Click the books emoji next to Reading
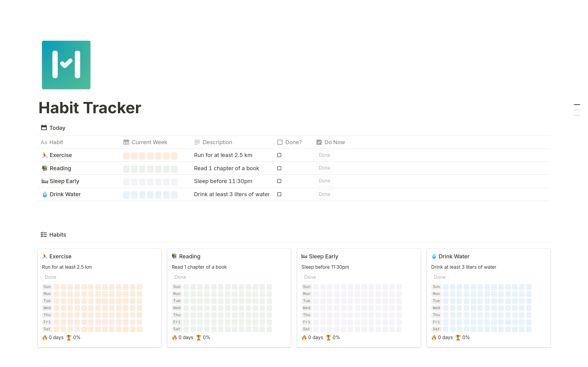This screenshot has width=588, height=367. pos(45,168)
